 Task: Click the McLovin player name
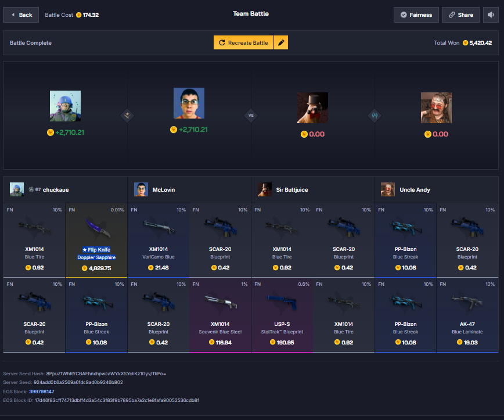pos(164,190)
